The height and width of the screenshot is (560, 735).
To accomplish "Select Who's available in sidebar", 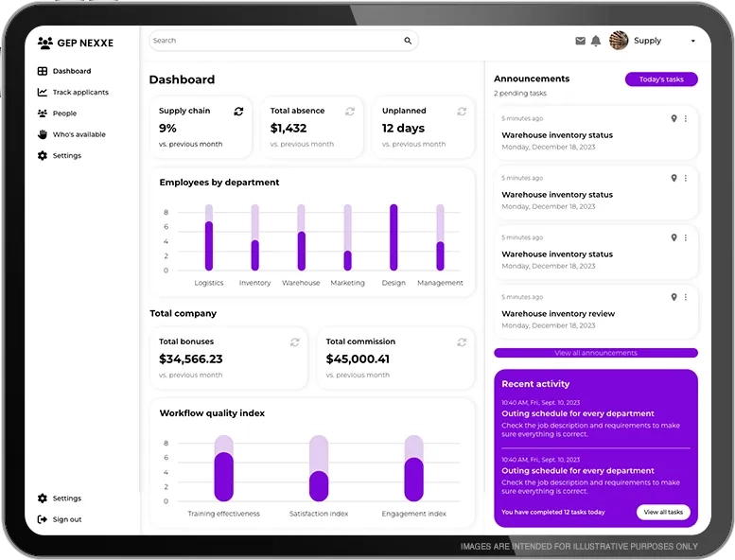I will tap(79, 134).
